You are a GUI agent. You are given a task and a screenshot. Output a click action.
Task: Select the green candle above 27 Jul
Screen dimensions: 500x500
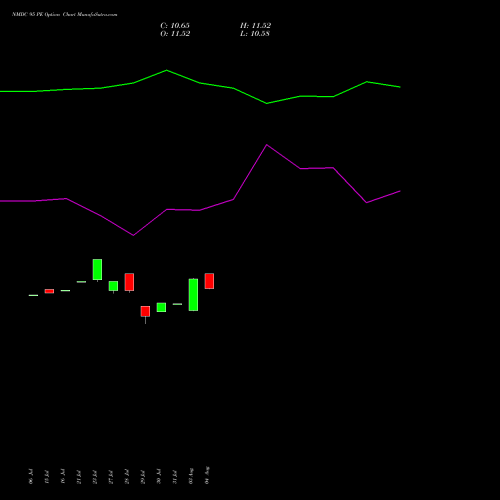tap(113, 286)
